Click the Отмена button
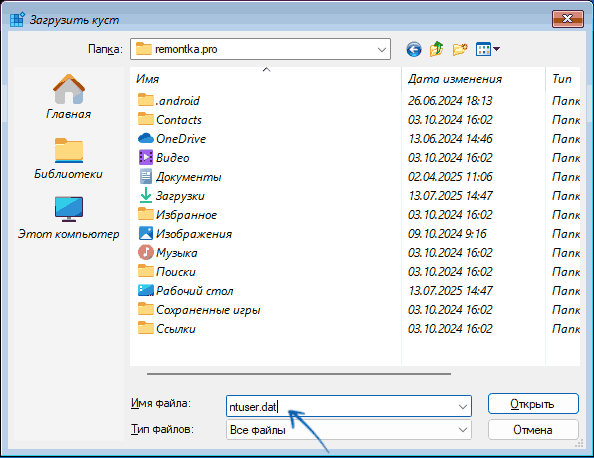594x458 pixels. pyautogui.click(x=533, y=430)
